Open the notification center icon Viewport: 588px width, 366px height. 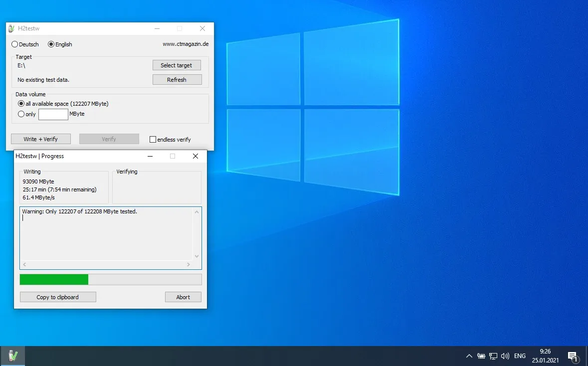(x=573, y=356)
